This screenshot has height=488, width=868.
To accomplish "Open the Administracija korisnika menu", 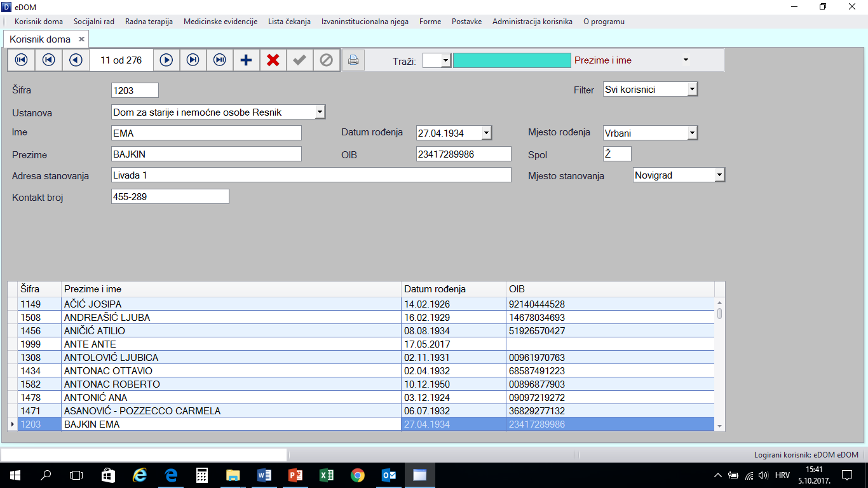I will [x=532, y=22].
